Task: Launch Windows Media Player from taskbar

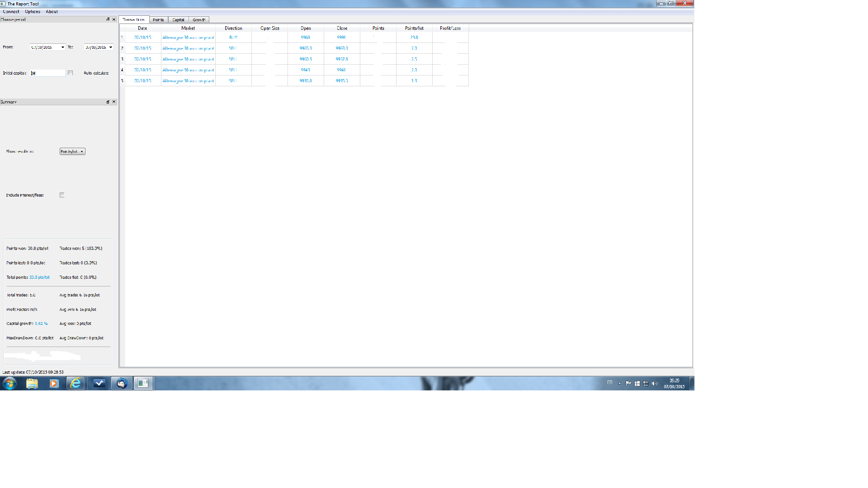Action: 54,383
